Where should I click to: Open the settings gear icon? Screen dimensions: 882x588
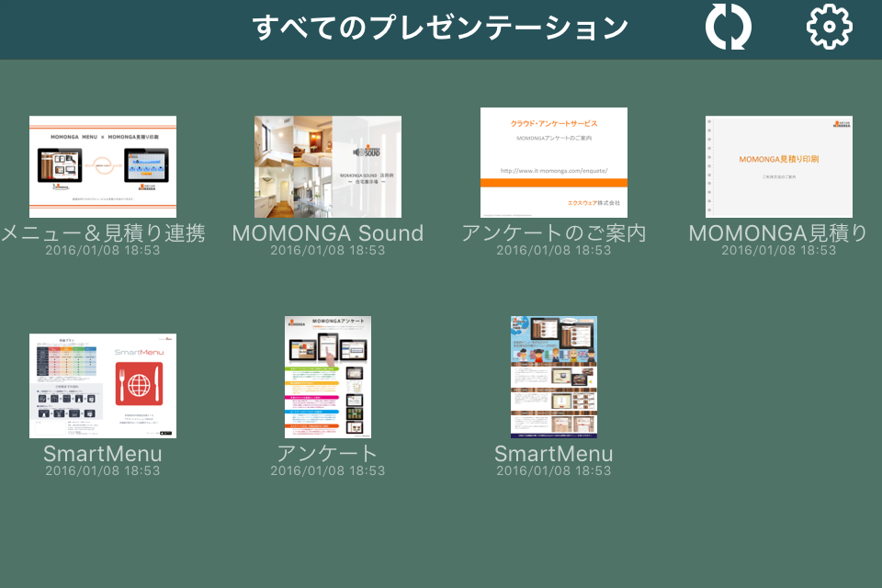pyautogui.click(x=829, y=27)
